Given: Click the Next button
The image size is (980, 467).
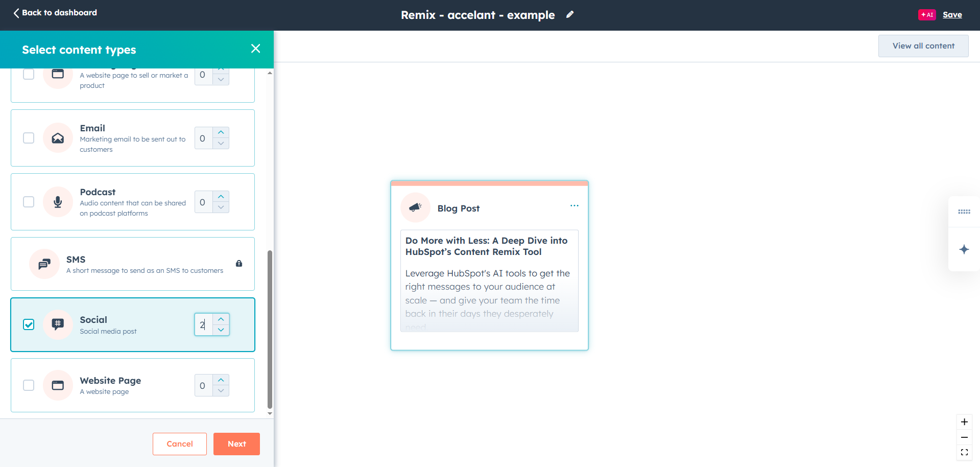Looking at the screenshot, I should point(236,444).
